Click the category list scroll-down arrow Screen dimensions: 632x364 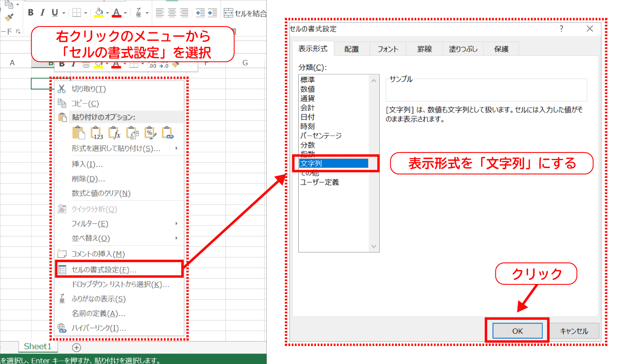374,246
